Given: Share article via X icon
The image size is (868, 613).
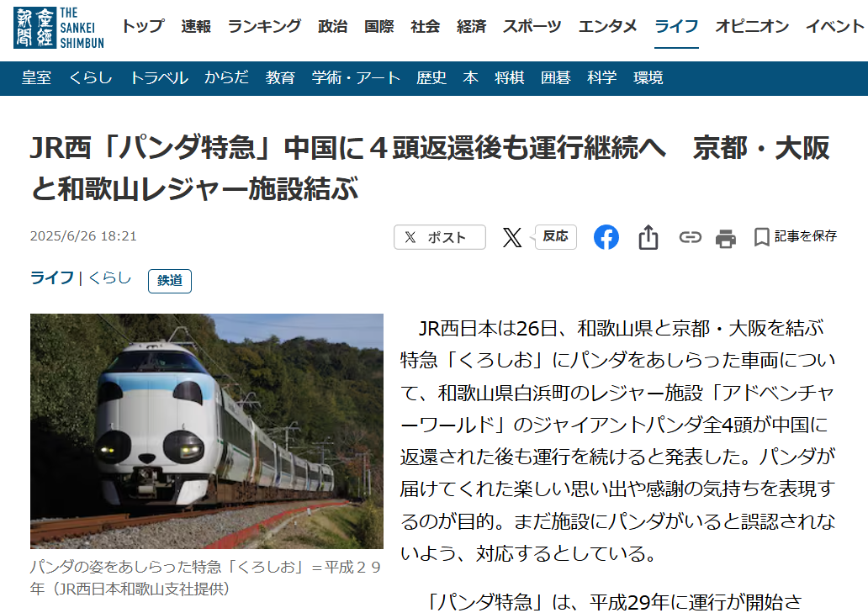Looking at the screenshot, I should coord(512,237).
